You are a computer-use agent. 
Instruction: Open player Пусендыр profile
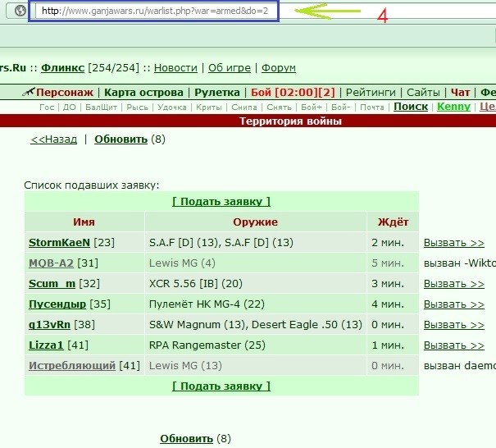57,304
